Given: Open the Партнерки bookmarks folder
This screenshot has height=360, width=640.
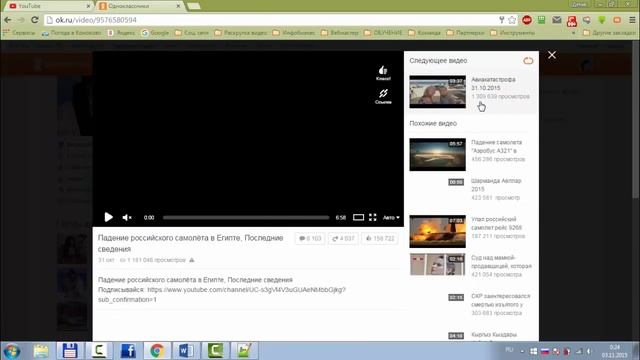Looking at the screenshot, I should [466, 32].
